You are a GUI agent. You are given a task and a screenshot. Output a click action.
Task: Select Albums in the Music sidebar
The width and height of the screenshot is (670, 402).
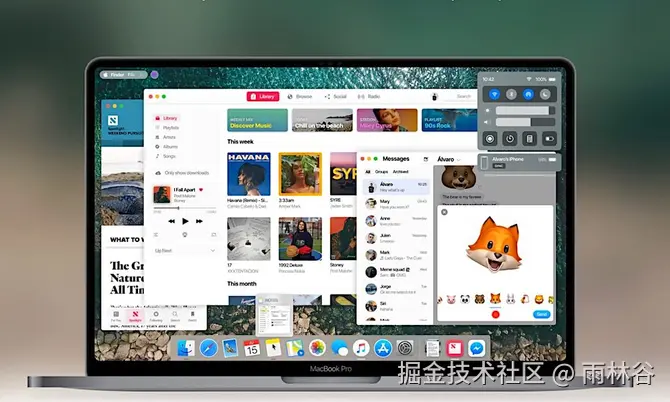pos(166,147)
